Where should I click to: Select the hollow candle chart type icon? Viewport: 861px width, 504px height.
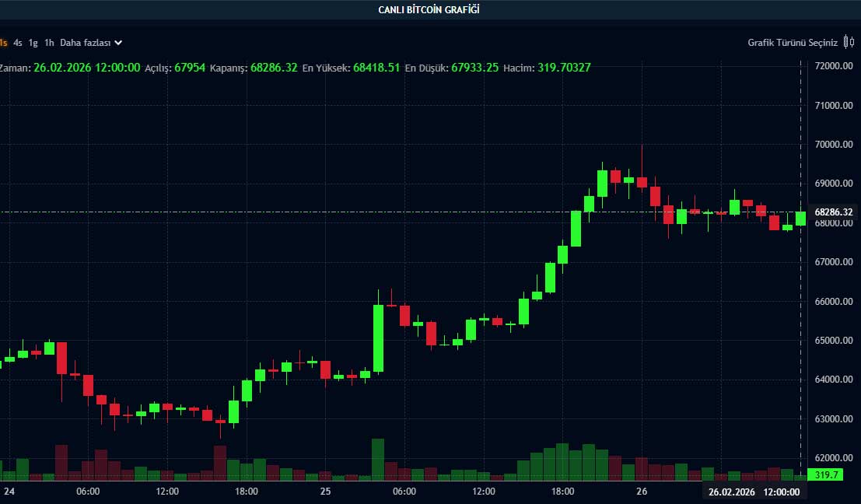click(852, 41)
